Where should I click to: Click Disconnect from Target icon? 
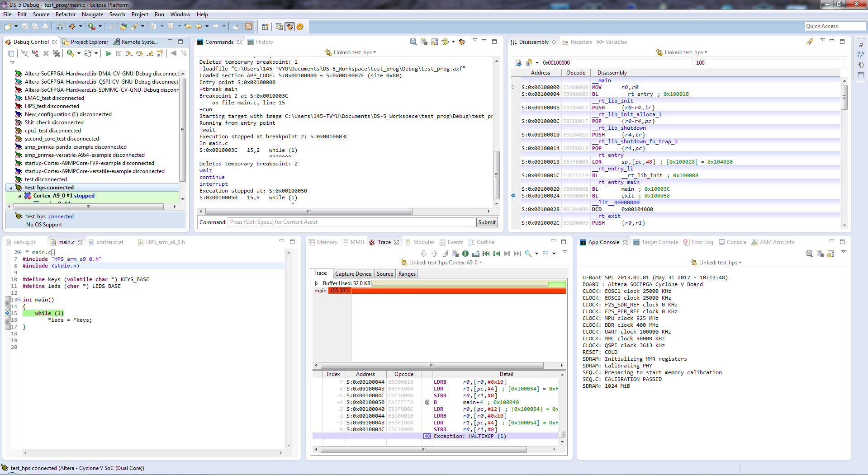click(35, 53)
